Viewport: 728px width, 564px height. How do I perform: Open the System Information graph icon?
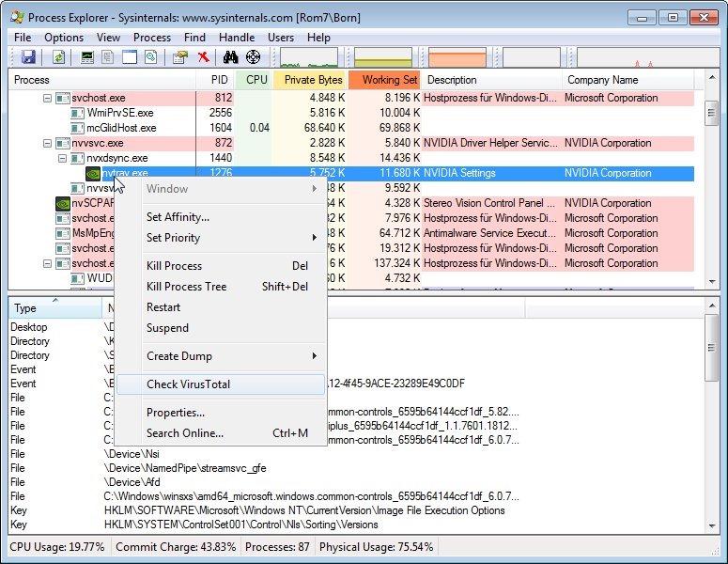pos(86,57)
